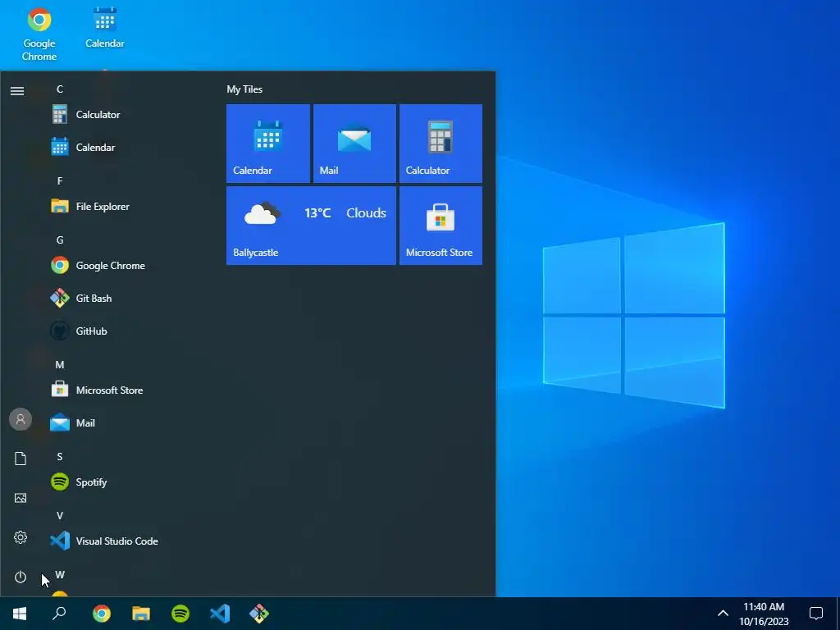Open the user account icon
Viewport: 840px width, 630px height.
(x=21, y=419)
